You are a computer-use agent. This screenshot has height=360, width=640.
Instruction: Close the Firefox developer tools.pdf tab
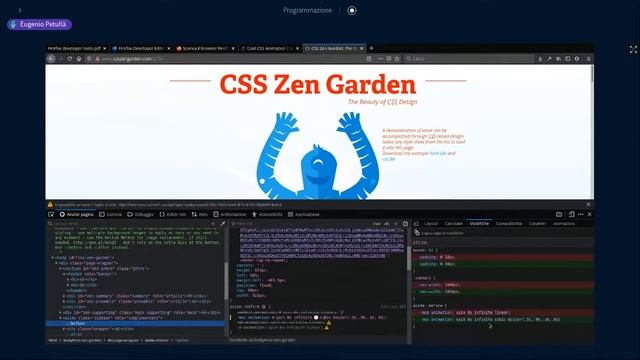[104, 48]
